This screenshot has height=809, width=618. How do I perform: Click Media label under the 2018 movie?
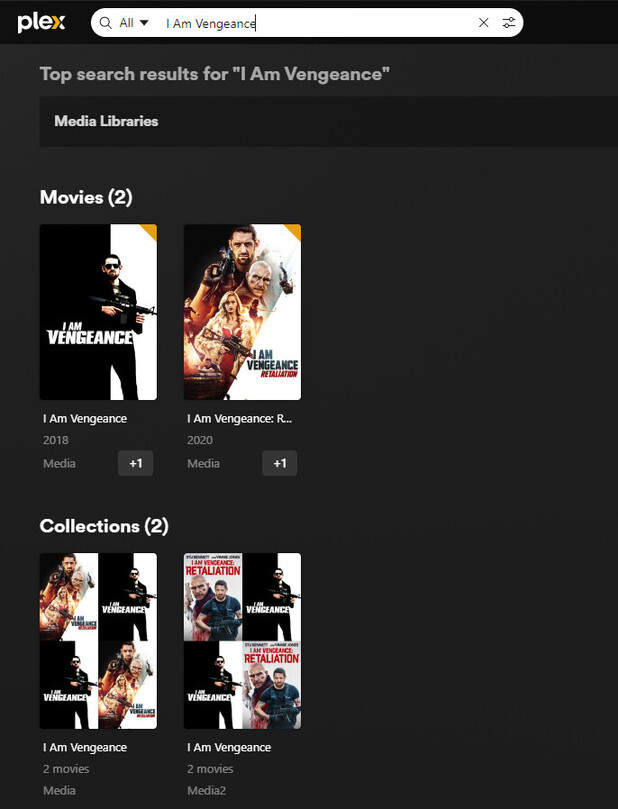(59, 463)
